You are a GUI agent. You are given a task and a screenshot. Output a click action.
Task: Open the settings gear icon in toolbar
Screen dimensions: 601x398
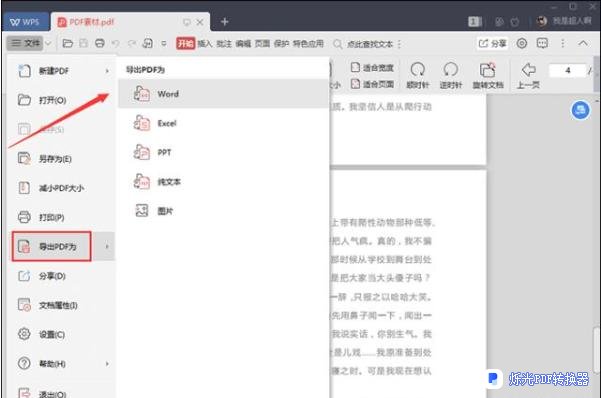point(522,43)
